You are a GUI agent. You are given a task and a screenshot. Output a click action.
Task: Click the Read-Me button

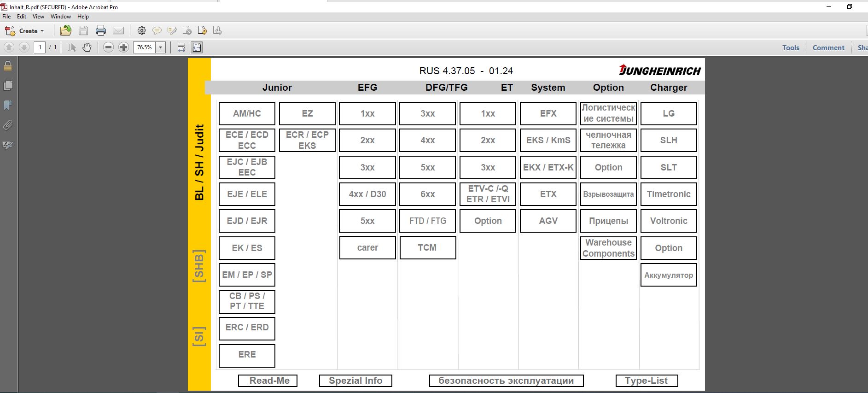click(268, 381)
